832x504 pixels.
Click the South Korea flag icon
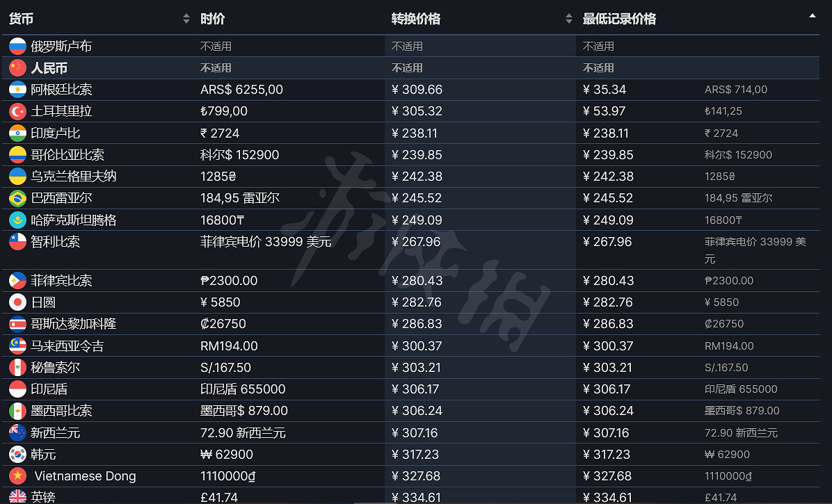click(x=17, y=455)
